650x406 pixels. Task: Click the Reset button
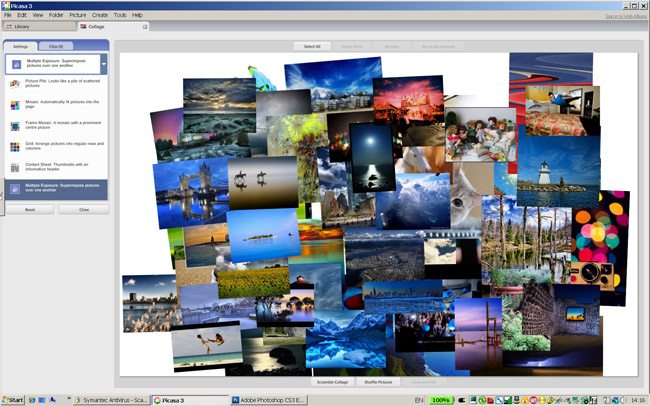click(x=30, y=210)
